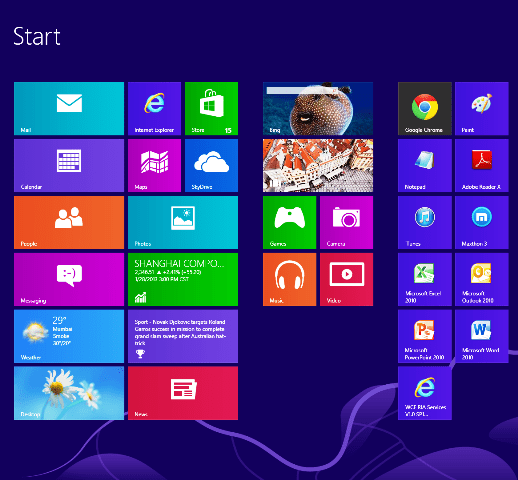
Task: Launch Microsoft Outlook 2010
Action: [x=482, y=279]
